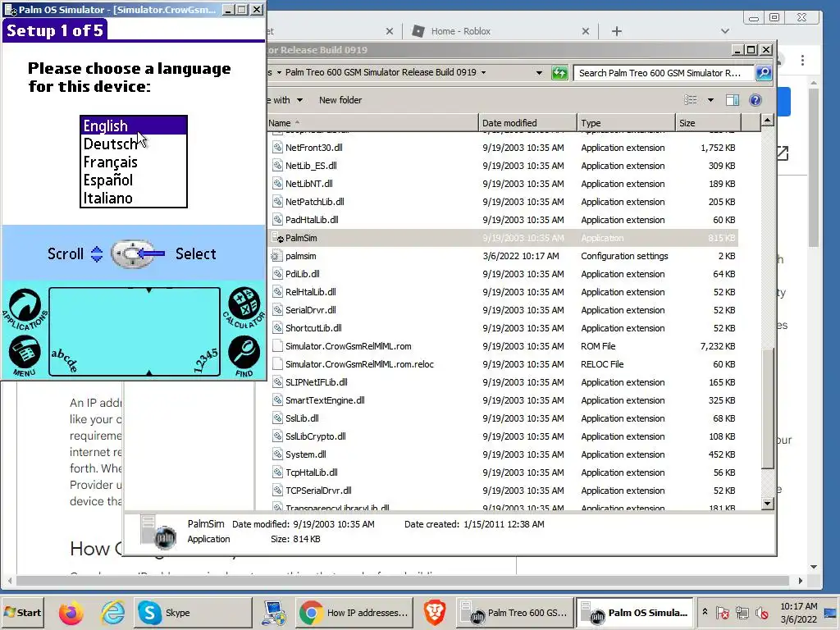Open Skype from the taskbar
This screenshot has height=630, width=840.
pyautogui.click(x=193, y=612)
